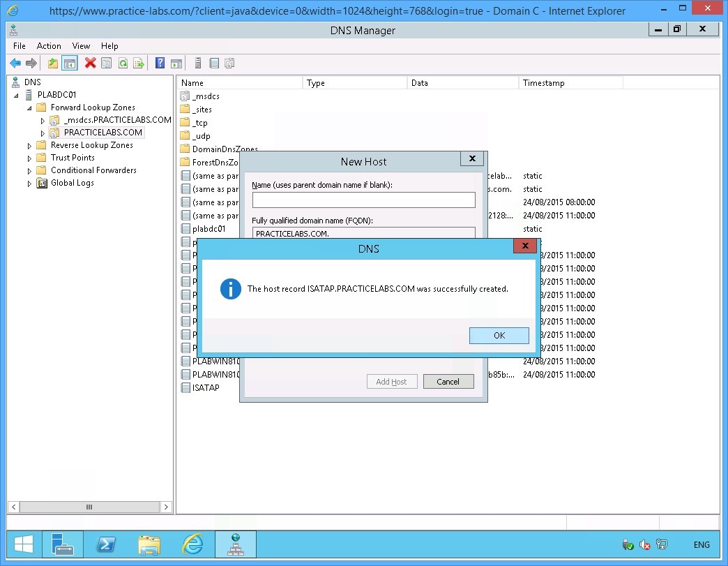Open Help via blue question mark icon

(160, 64)
